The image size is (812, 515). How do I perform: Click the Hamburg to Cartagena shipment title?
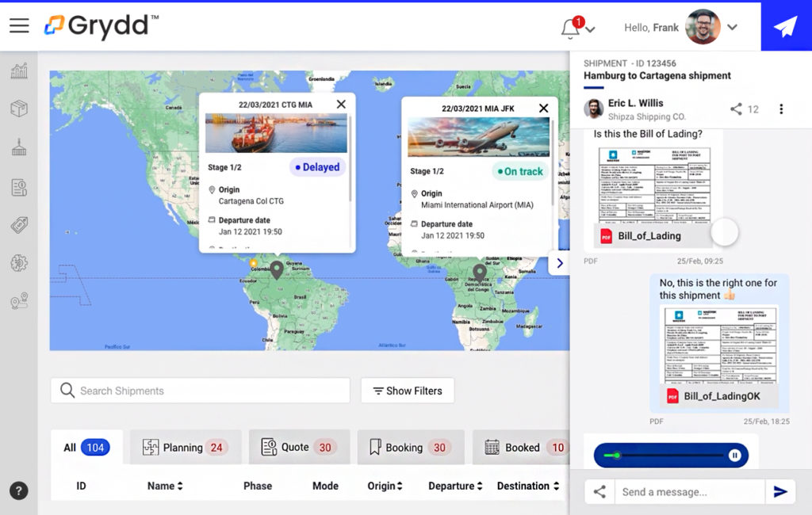tap(657, 75)
